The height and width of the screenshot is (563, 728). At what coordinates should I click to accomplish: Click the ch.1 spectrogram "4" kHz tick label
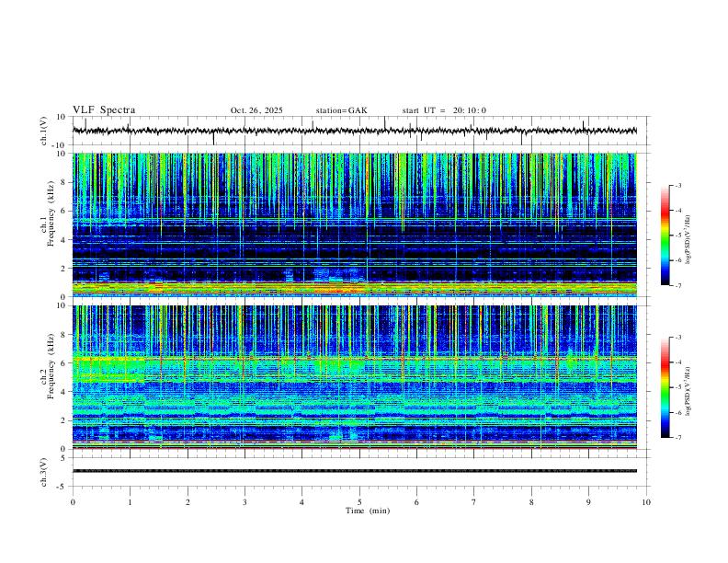point(64,240)
